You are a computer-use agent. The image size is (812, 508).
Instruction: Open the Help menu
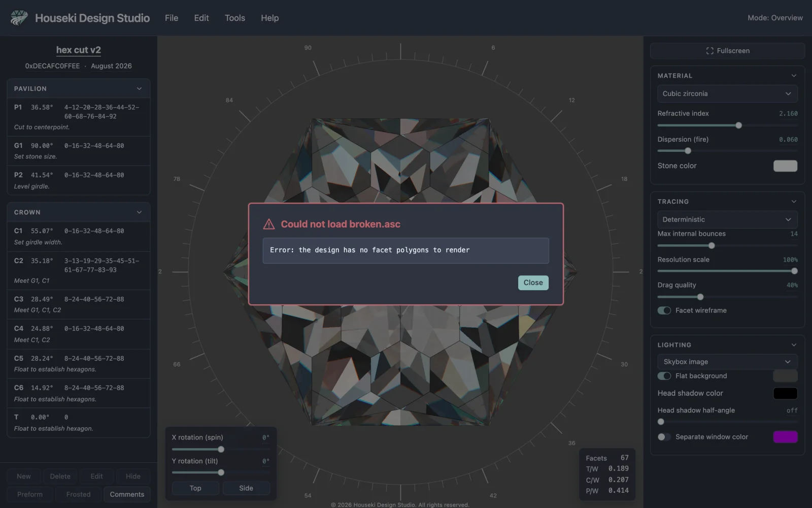point(270,18)
